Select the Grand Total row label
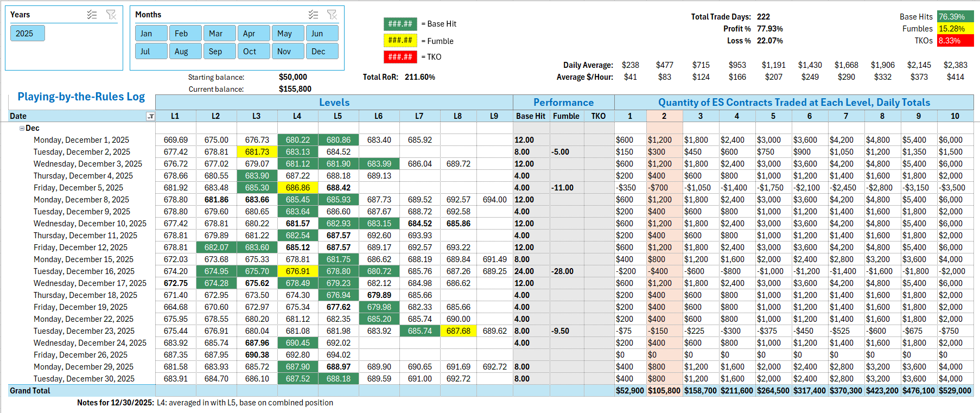 [30, 391]
